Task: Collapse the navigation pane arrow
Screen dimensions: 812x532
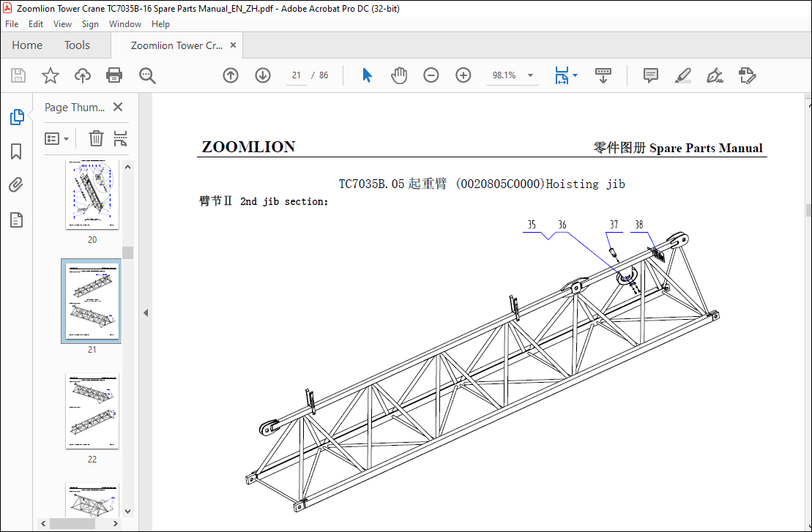Action: (146, 312)
